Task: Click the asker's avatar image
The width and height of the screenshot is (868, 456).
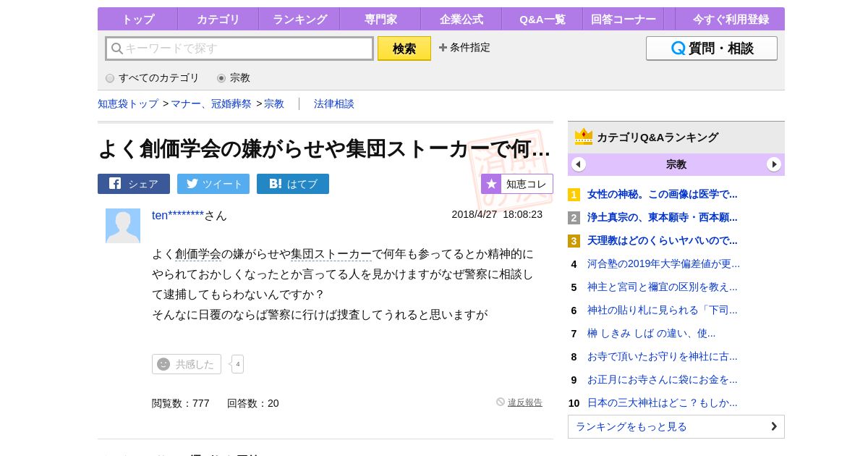Action: tap(123, 226)
